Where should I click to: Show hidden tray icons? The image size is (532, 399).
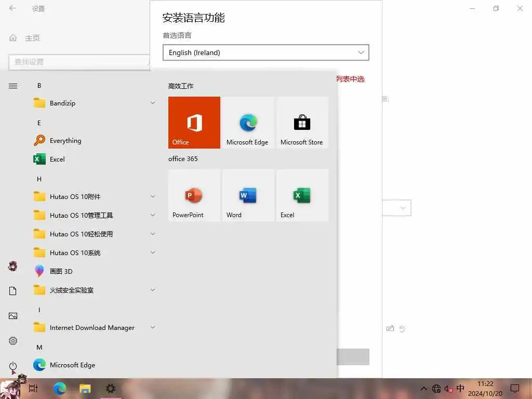point(424,389)
